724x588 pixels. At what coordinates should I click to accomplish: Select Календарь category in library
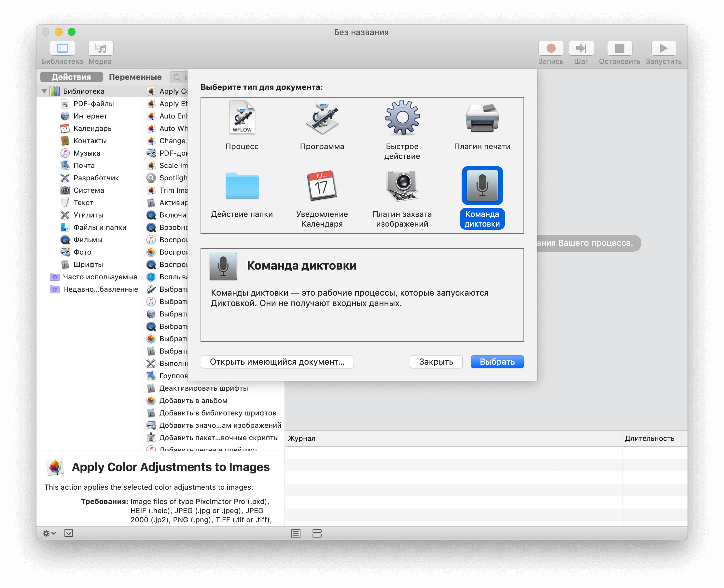(x=90, y=128)
